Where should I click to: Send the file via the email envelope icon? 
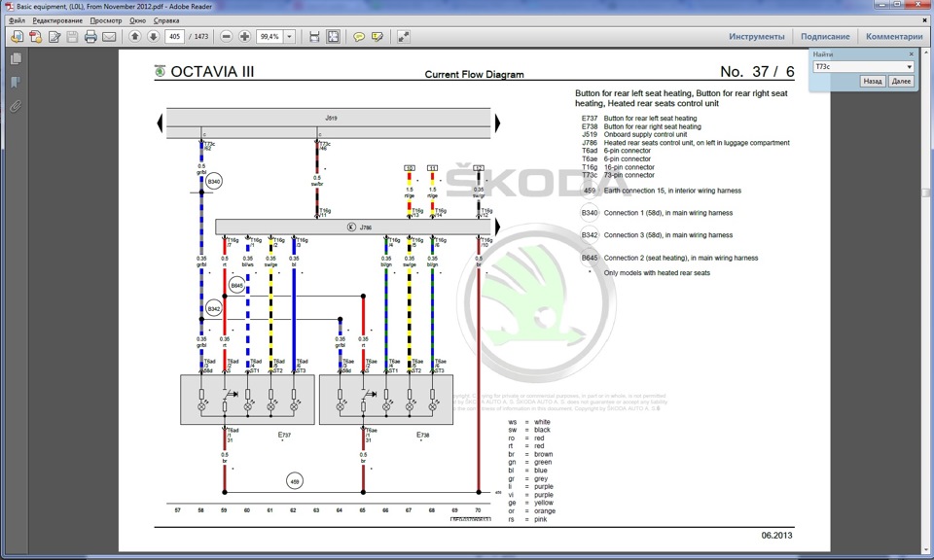[x=109, y=37]
